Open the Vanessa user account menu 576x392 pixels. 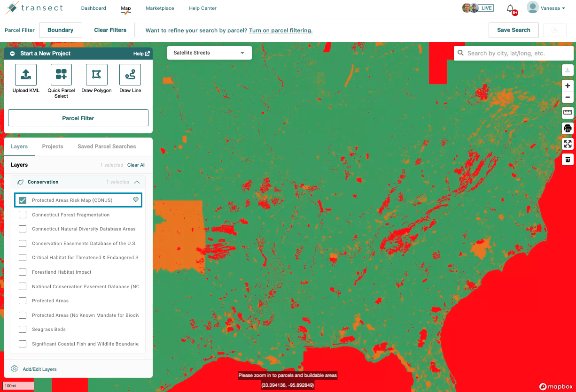point(546,8)
